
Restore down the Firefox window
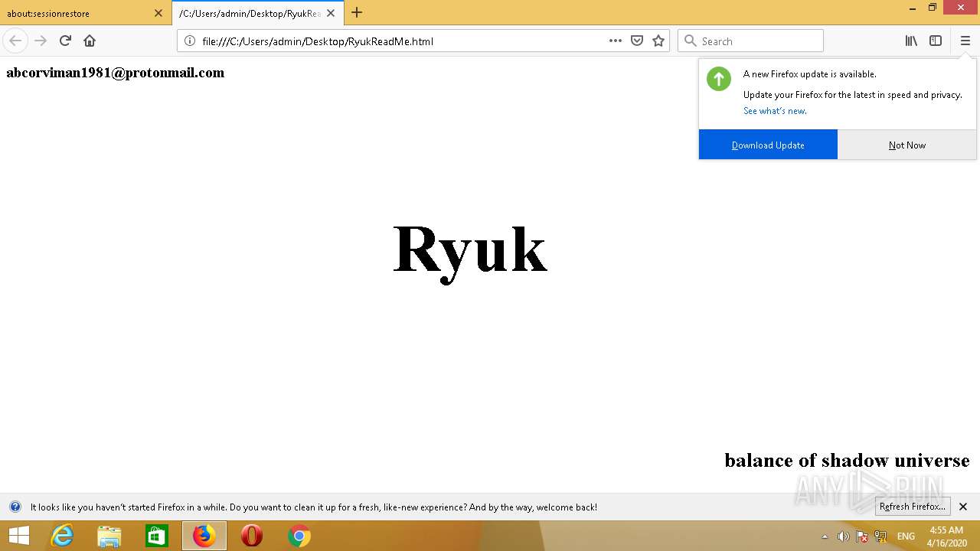tap(933, 8)
